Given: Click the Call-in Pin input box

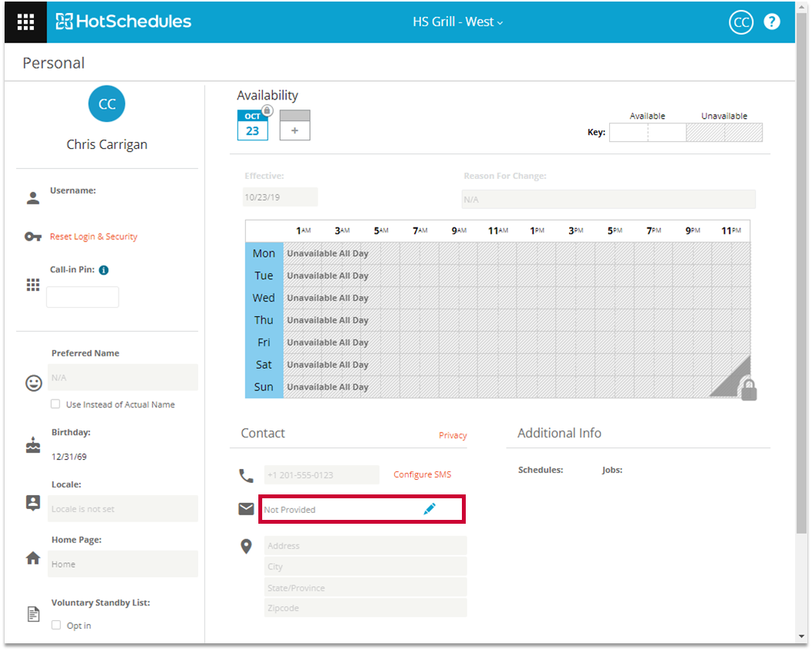Looking at the screenshot, I should coord(83,297).
